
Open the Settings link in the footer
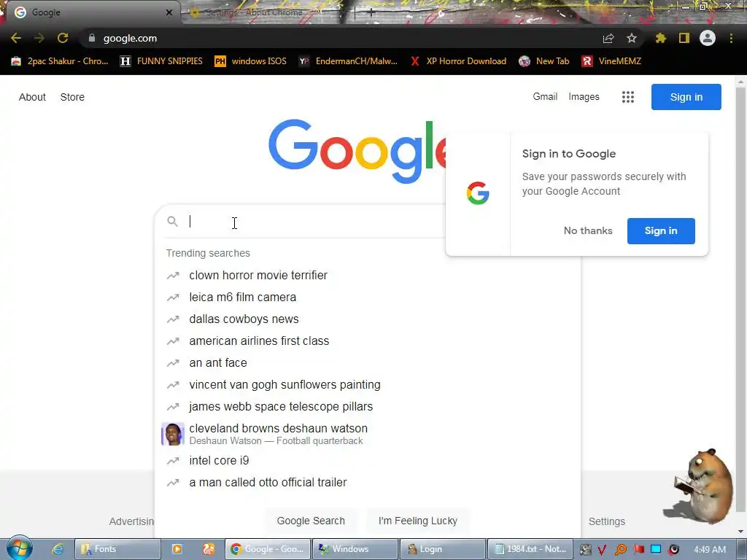click(606, 521)
